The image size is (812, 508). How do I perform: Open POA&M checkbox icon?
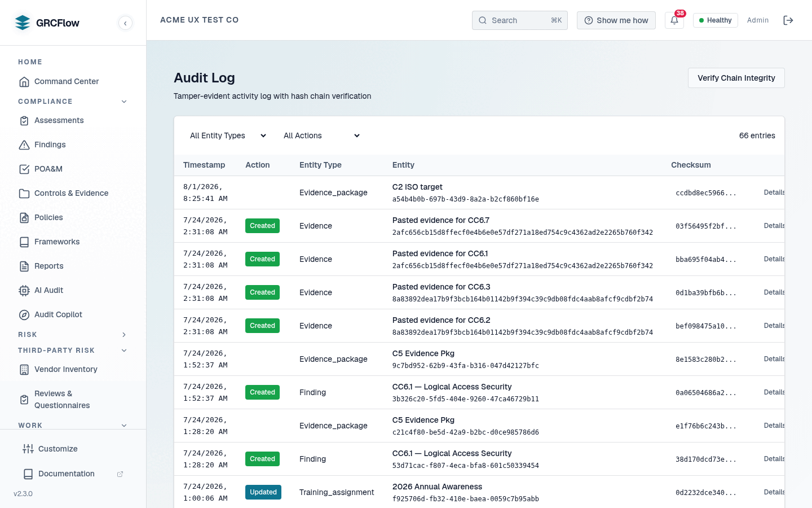coord(24,169)
